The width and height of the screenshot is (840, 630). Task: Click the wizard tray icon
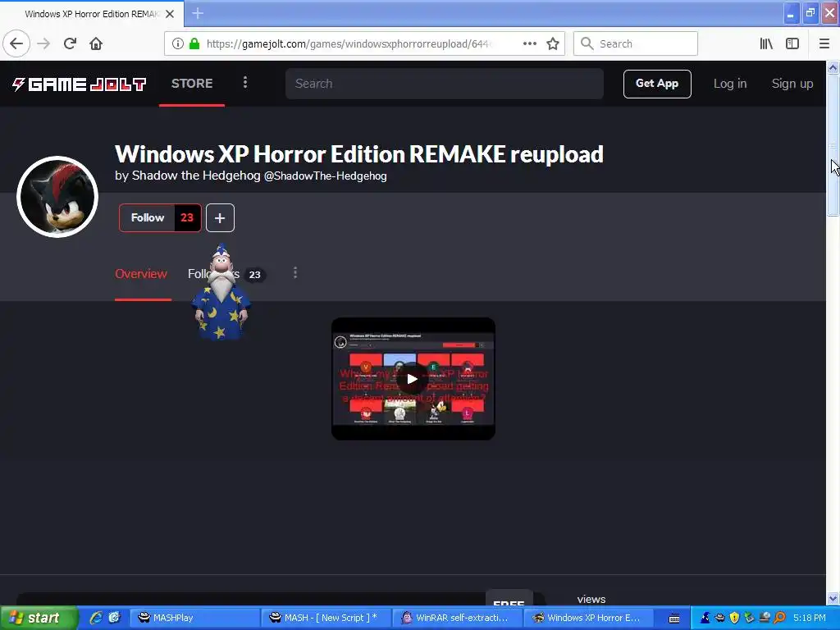point(705,618)
